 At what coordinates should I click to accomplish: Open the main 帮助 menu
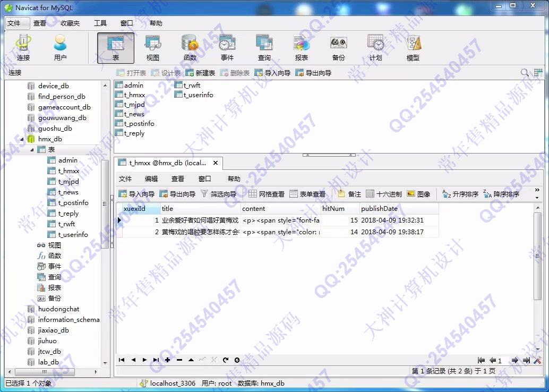[156, 23]
